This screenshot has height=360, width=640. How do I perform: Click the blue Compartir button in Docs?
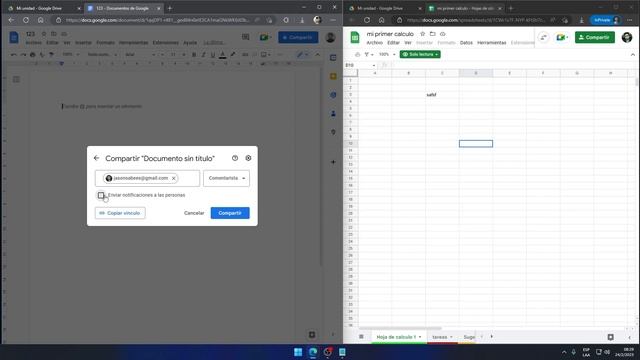(x=298, y=37)
